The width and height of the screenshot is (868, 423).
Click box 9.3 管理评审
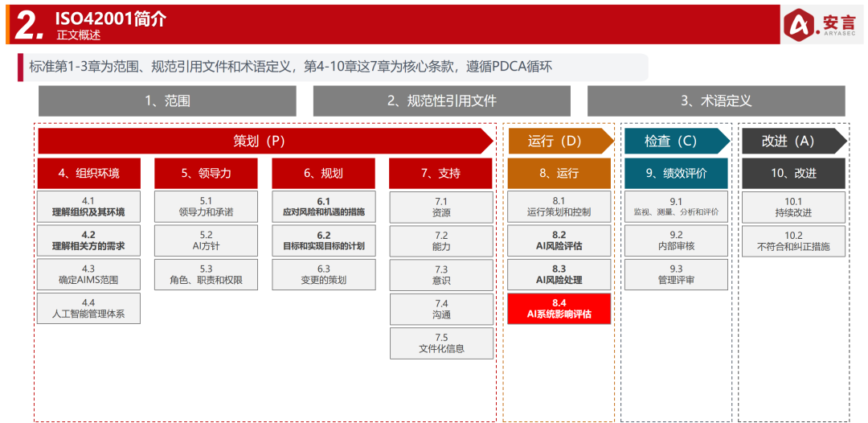tap(677, 274)
